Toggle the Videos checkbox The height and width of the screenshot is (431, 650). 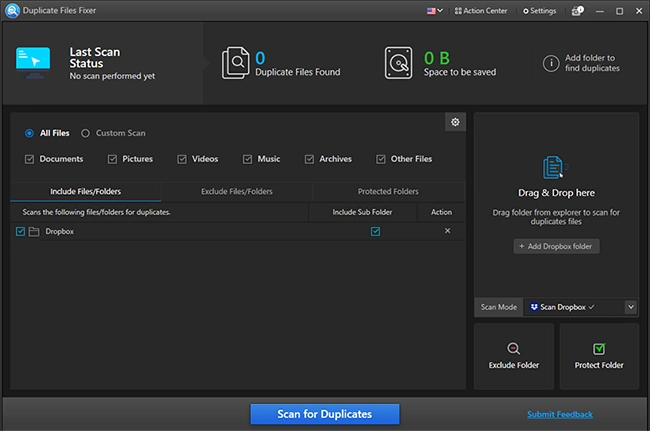182,159
